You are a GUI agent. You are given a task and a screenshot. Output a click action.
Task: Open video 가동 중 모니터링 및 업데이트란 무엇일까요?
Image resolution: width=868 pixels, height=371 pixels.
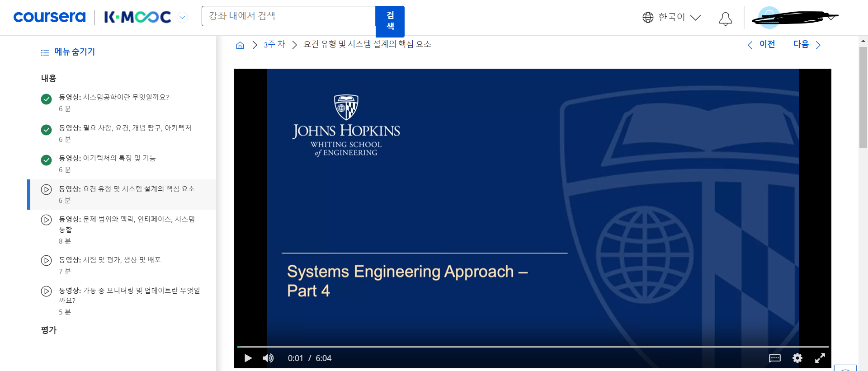coord(122,301)
